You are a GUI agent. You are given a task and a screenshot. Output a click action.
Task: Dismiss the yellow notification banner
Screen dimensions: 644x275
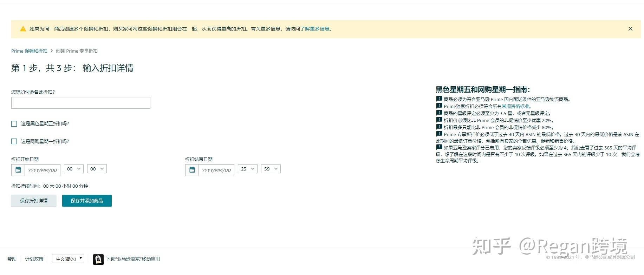point(630,29)
